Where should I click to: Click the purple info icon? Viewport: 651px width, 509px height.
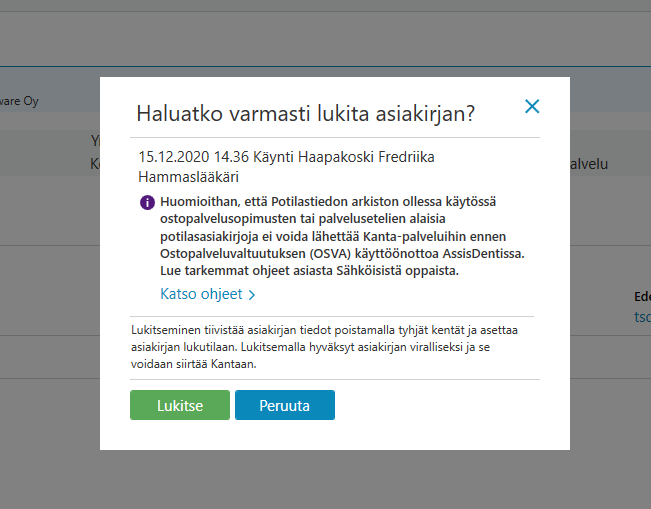pos(147,203)
